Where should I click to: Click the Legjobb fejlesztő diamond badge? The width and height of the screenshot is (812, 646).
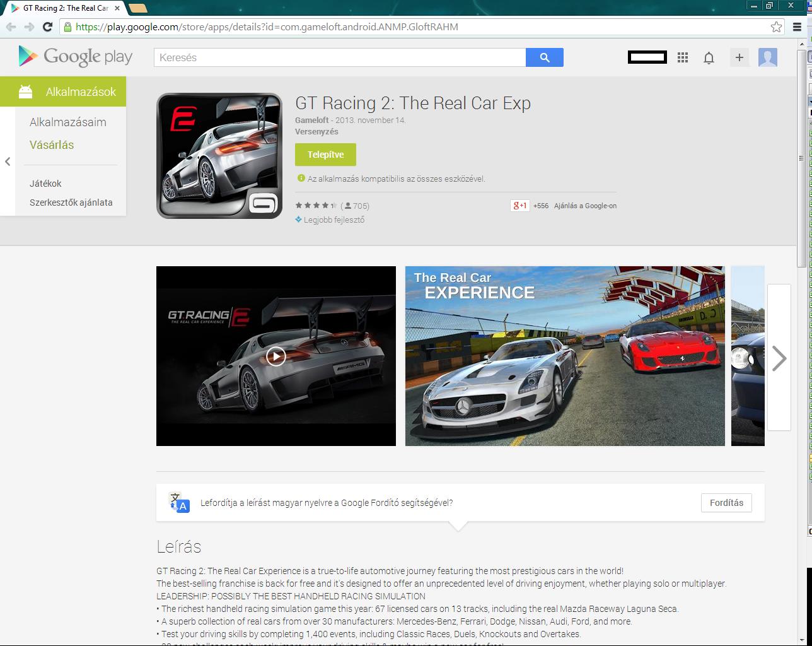298,220
